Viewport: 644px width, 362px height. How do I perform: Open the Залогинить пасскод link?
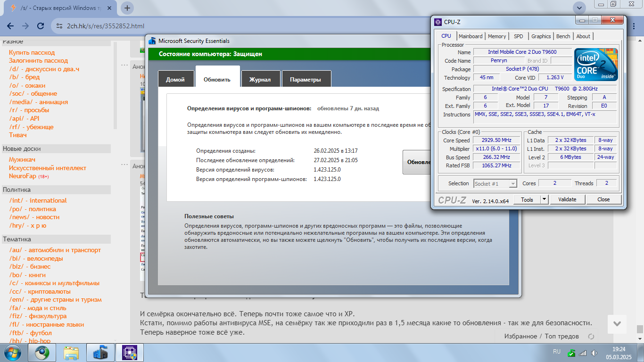pos(38,60)
